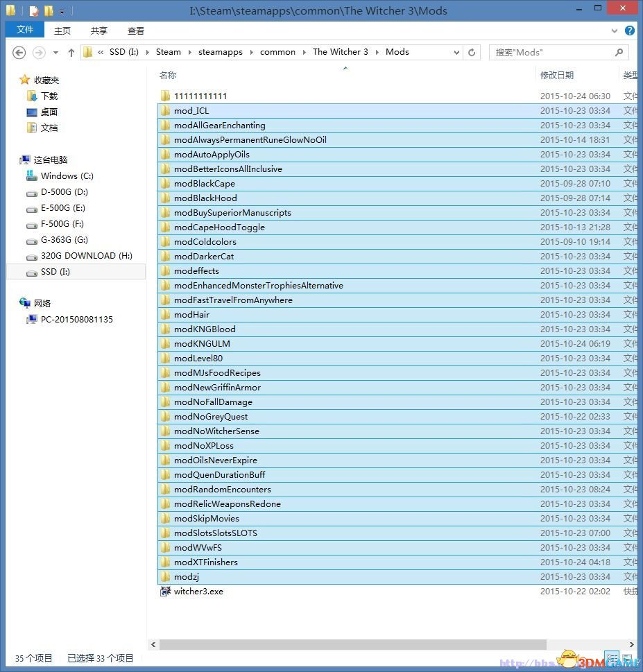643x672 pixels.
Task: Select the modLevel80 folder icon
Action: click(x=165, y=359)
